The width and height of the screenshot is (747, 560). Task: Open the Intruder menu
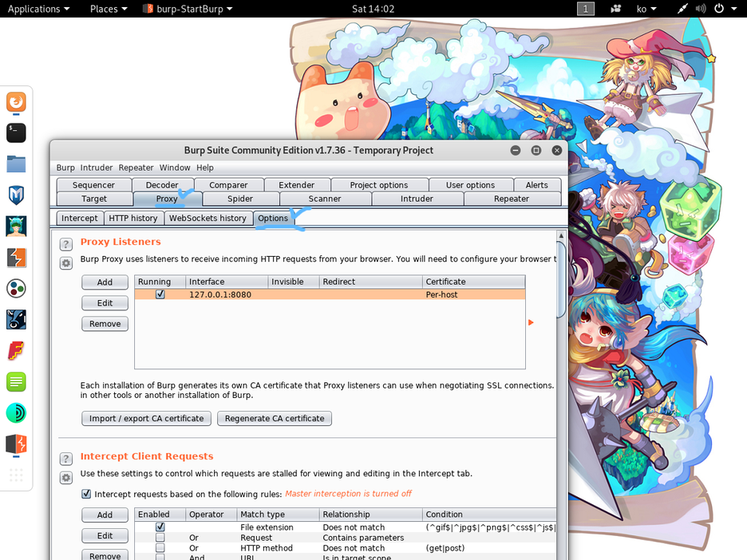[x=97, y=168]
